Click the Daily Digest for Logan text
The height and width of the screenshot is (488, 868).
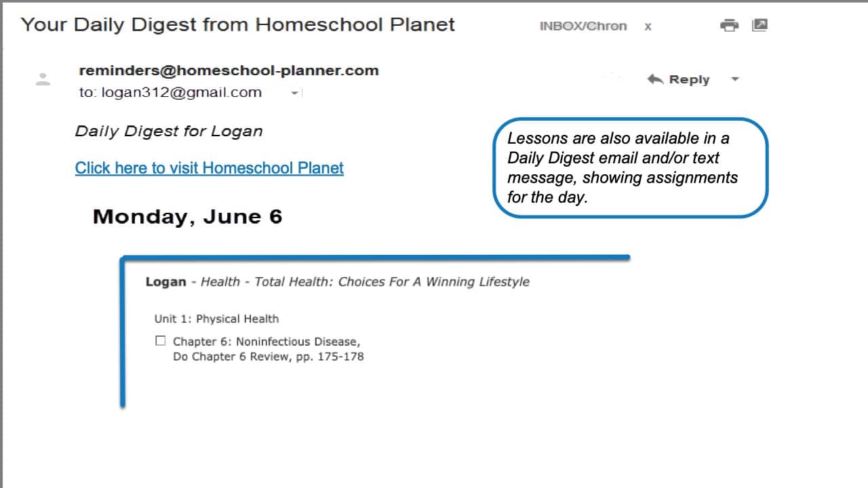pos(169,131)
